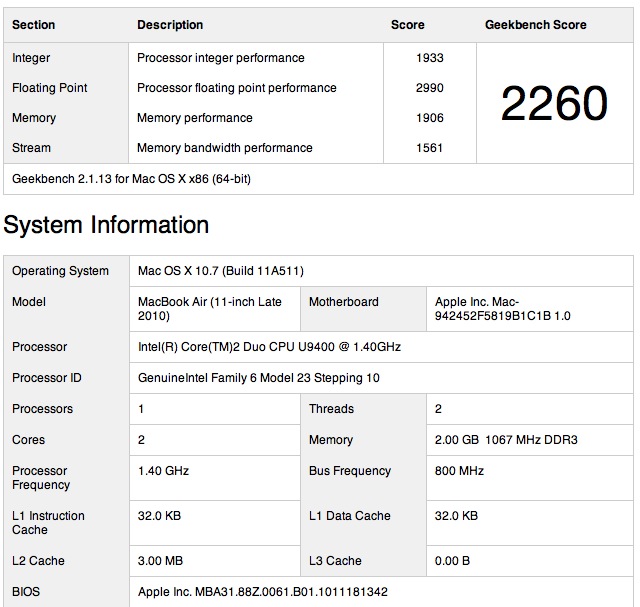Select the Processor ID GenuineIntel value
The width and height of the screenshot is (640, 607).
tap(259, 378)
